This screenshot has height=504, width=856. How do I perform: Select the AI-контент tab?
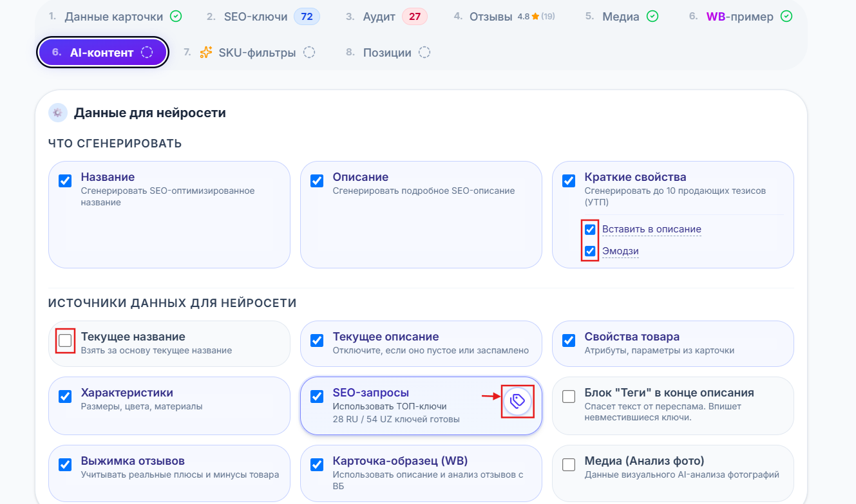point(103,53)
